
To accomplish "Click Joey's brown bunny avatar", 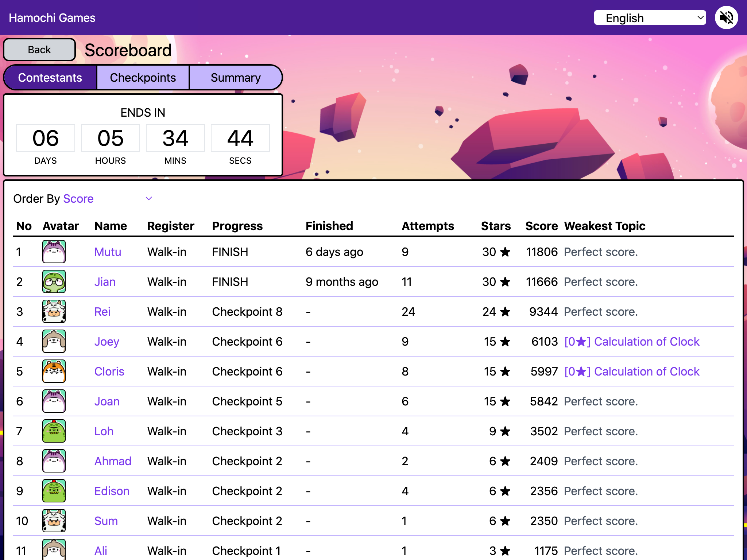I will point(54,341).
